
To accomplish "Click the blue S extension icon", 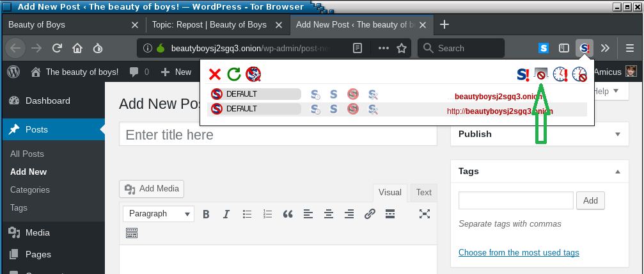I will (544, 48).
